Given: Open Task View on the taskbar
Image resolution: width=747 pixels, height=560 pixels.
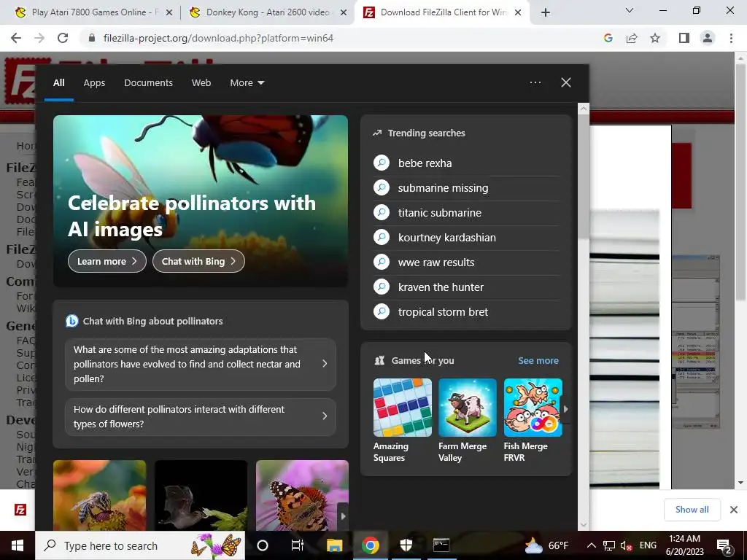Looking at the screenshot, I should [x=298, y=545].
